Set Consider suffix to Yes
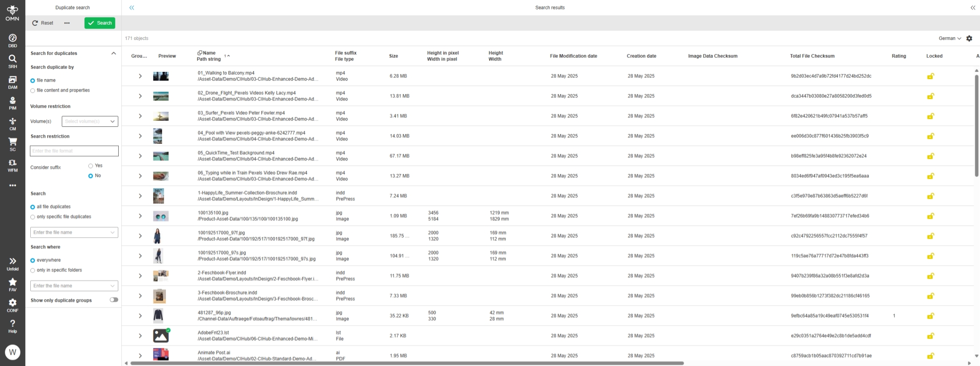Image resolution: width=980 pixels, height=366 pixels. [x=90, y=166]
